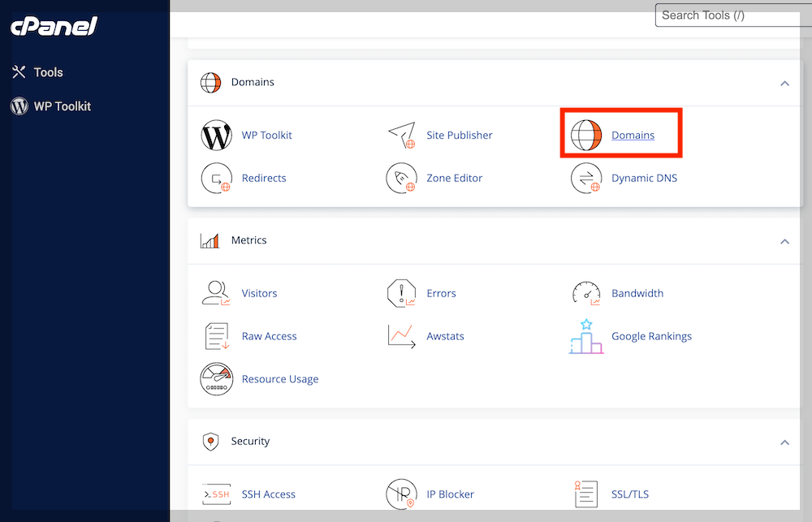Open the Dynamic DNS link
This screenshot has width=812, height=522.
coord(644,178)
